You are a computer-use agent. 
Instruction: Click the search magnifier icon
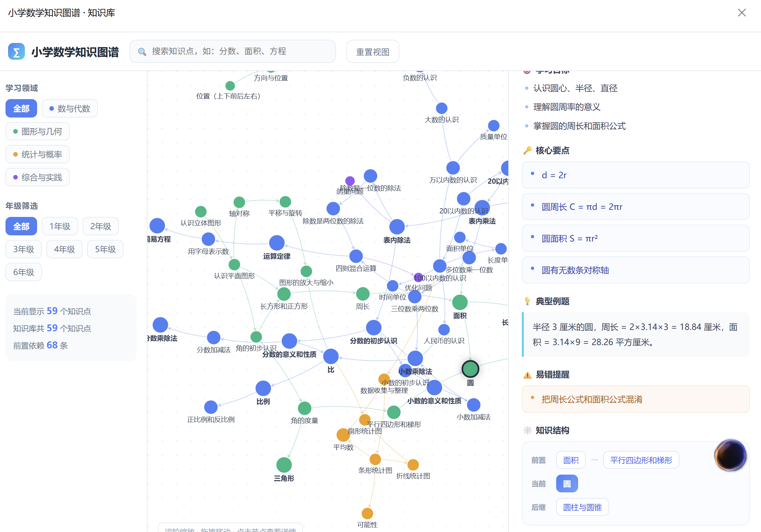[142, 51]
